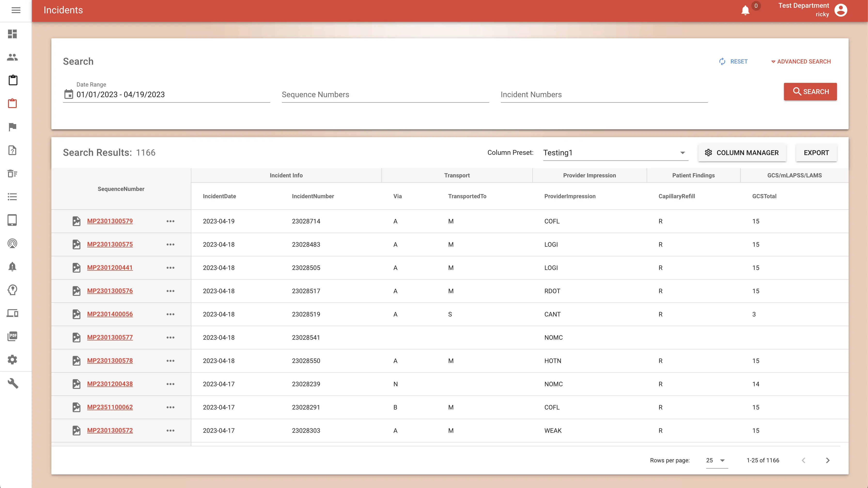
Task: Click the document icon for MP2301400056
Action: pos(77,314)
